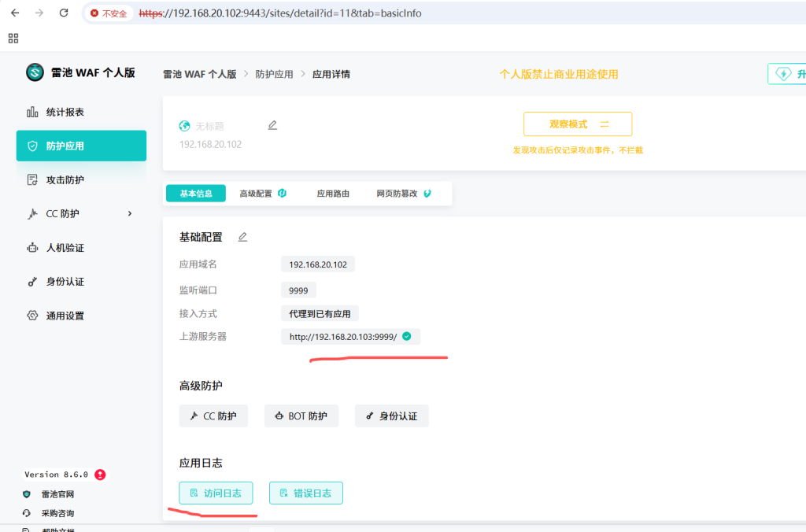Image resolution: width=806 pixels, height=532 pixels.
Task: Open the browser apps grid icon
Action: (13, 38)
